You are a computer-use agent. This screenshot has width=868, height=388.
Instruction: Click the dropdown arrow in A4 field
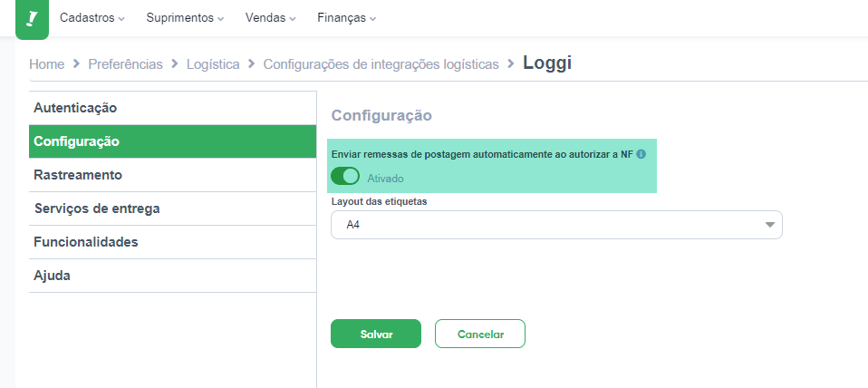769,225
